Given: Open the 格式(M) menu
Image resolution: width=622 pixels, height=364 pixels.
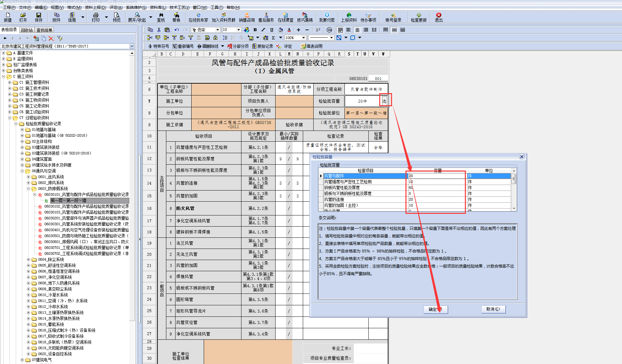Looking at the screenshot, I should [x=74, y=8].
